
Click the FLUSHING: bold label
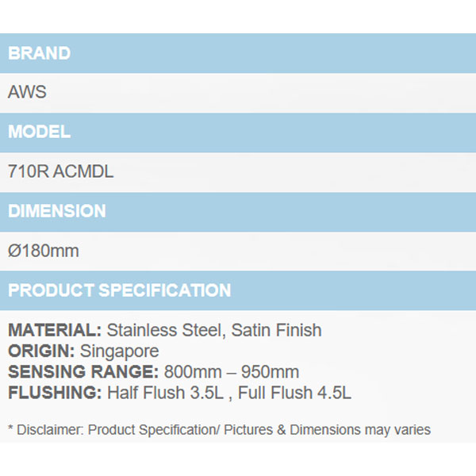coord(54,392)
